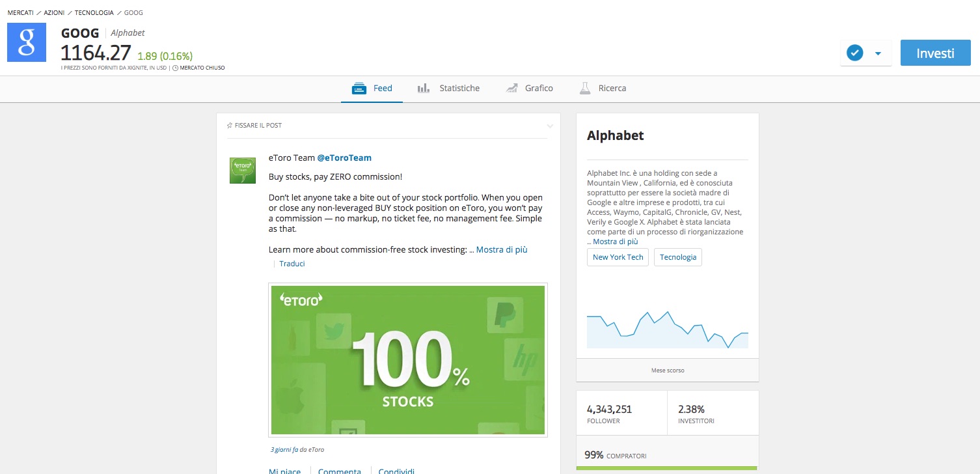Click the Alphabet sidebar heading
Viewport: 980px width, 474px height.
pos(615,135)
